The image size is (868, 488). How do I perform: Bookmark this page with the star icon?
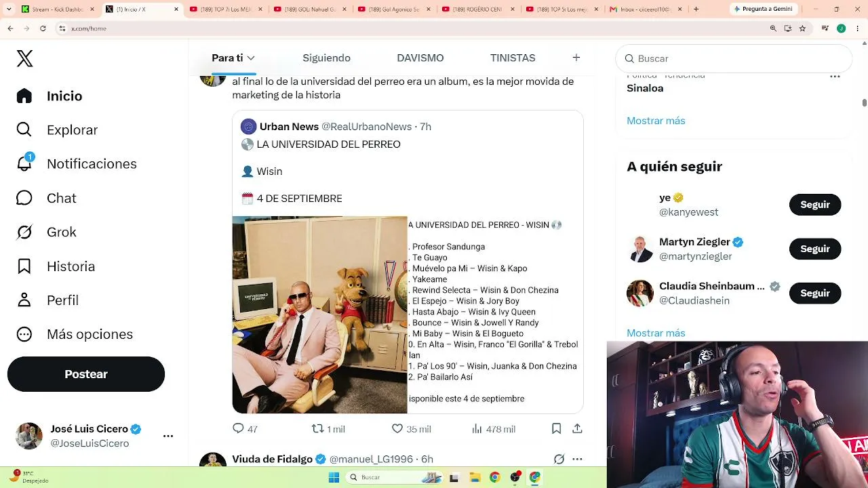tap(802, 28)
